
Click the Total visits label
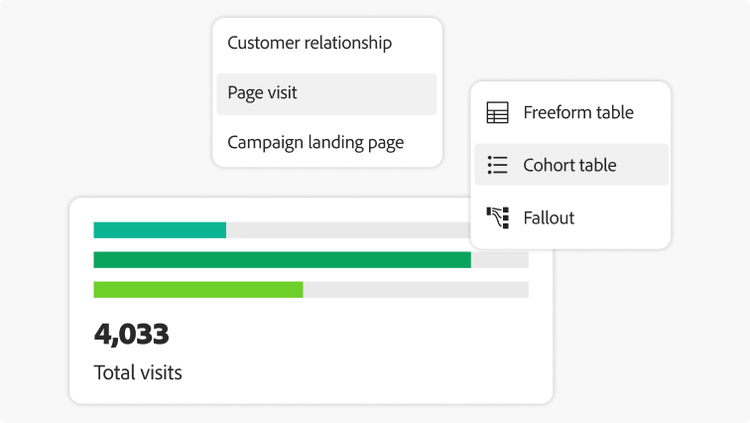coord(138,373)
